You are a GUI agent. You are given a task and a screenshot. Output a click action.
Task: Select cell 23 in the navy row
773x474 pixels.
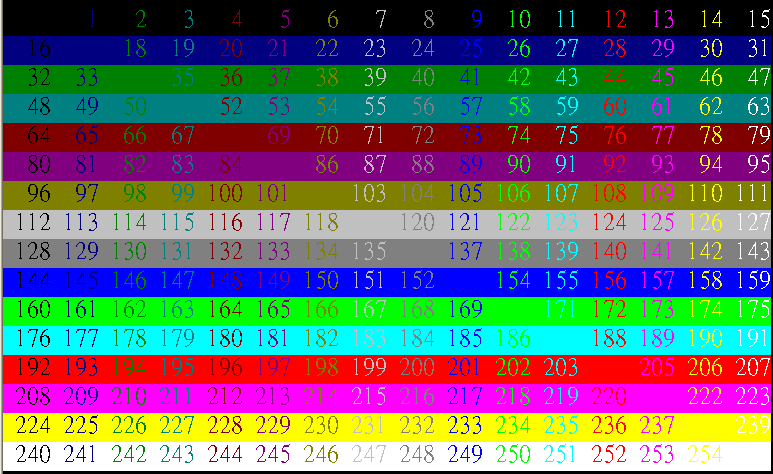coord(375,48)
